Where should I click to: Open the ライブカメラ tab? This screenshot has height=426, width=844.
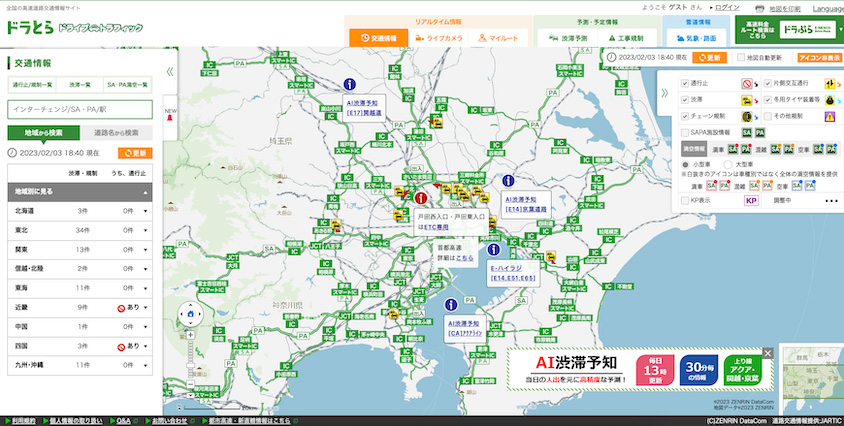point(436,37)
